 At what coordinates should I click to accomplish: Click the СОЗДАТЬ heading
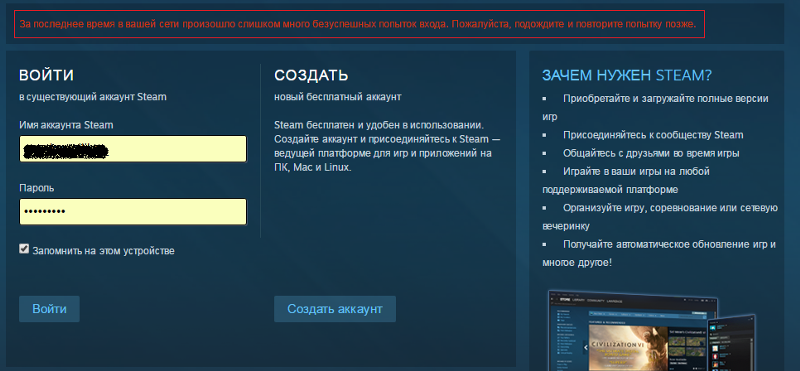pos(311,76)
